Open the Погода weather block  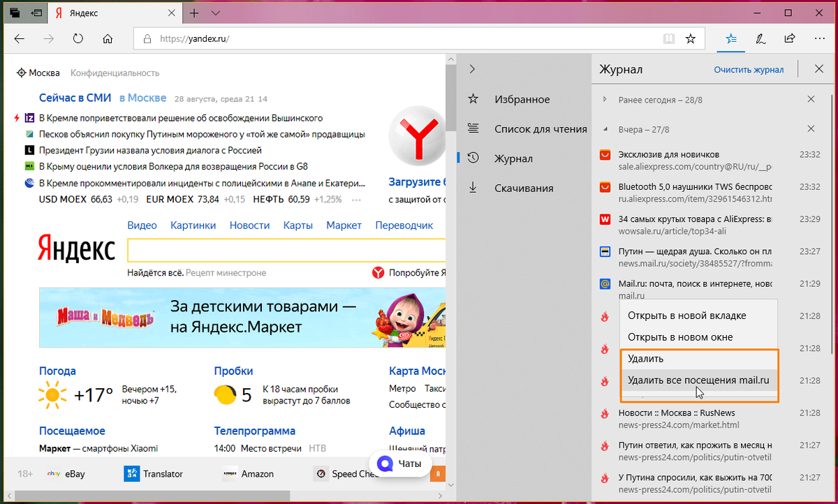[57, 371]
